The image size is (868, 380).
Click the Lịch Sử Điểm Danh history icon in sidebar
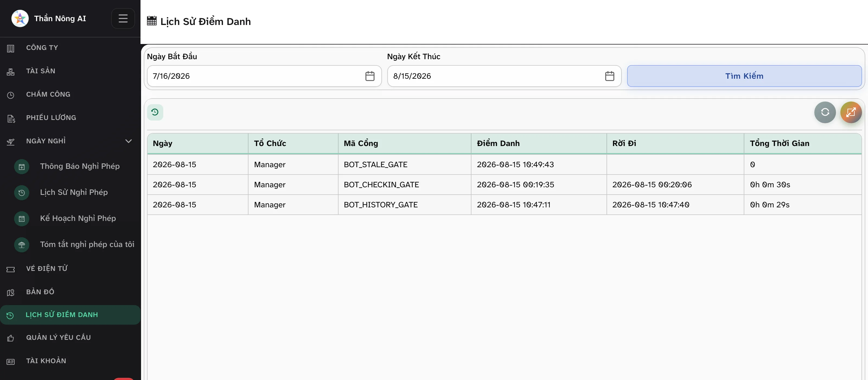(x=10, y=315)
